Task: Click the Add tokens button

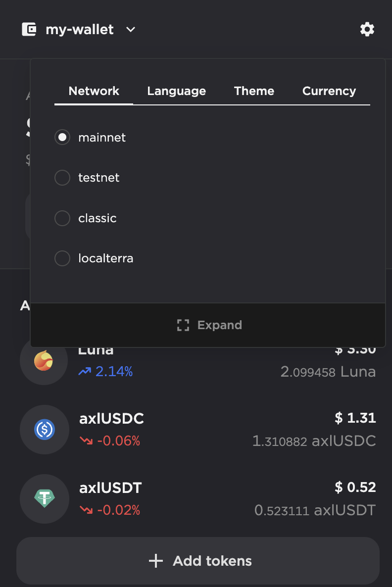Action: (x=198, y=561)
